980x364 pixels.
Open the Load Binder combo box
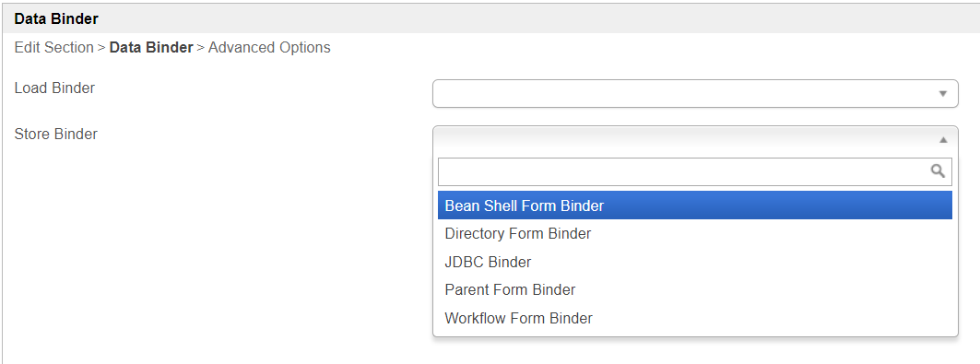coord(695,94)
